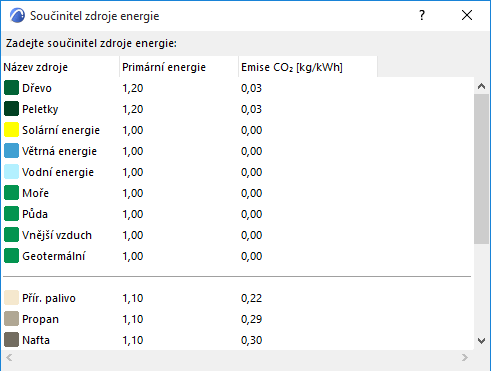This screenshot has width=491, height=371.
Task: Select the Vnější vzduch row label
Action: [x=57, y=235]
